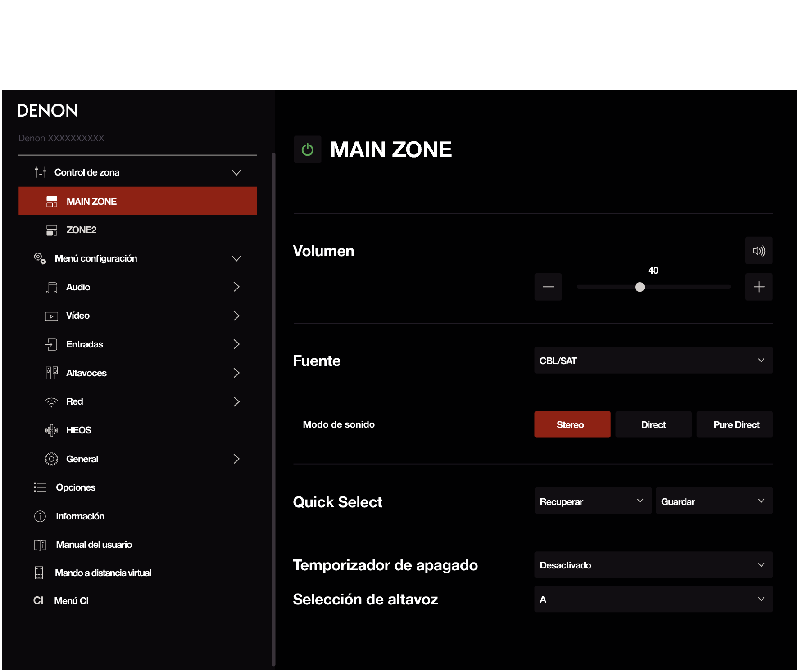Select the Direct sound mode

click(654, 424)
